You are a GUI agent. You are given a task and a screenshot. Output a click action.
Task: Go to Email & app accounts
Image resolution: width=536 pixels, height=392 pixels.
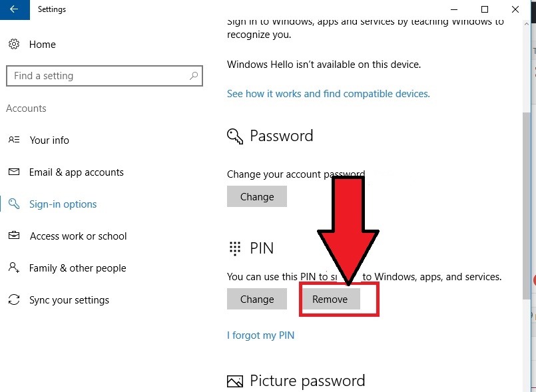point(76,172)
